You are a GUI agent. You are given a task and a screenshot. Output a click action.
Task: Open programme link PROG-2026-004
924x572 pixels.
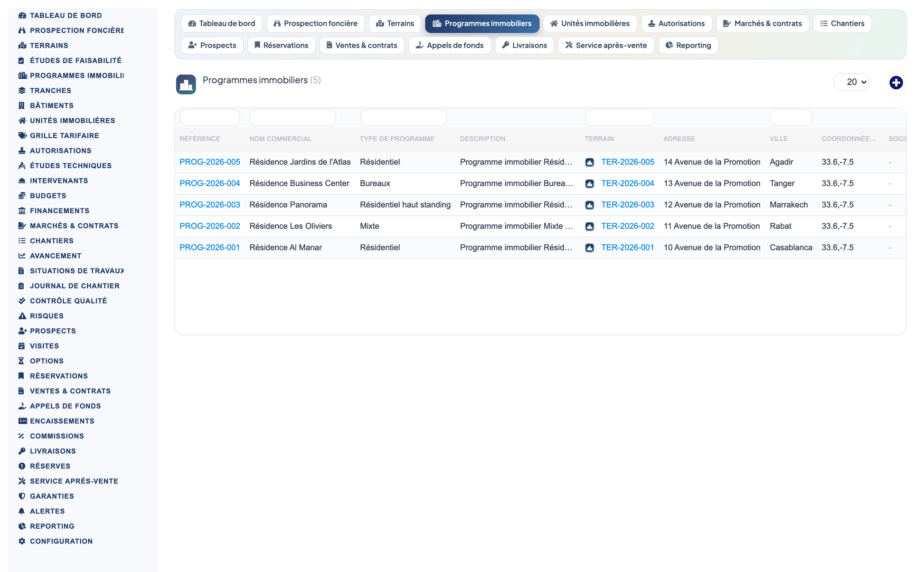[x=210, y=183]
